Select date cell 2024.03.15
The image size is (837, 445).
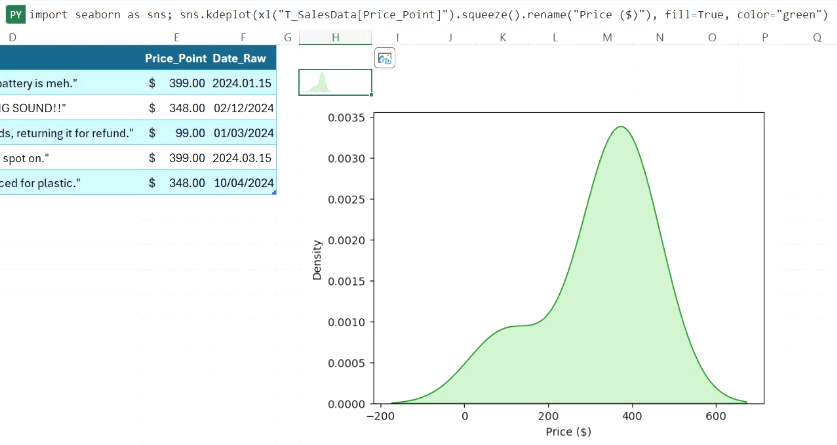(x=243, y=158)
